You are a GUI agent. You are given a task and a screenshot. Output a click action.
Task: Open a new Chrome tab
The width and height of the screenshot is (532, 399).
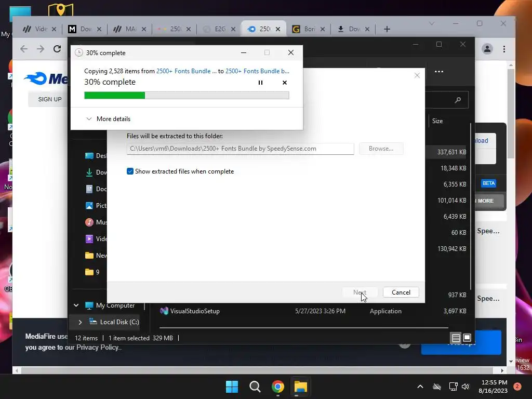coord(387,29)
